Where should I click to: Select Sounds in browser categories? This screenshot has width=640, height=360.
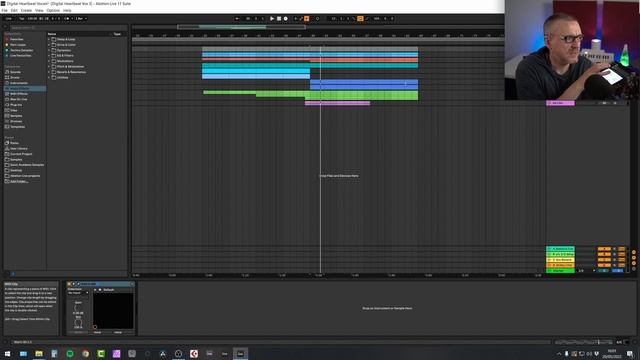[x=16, y=72]
